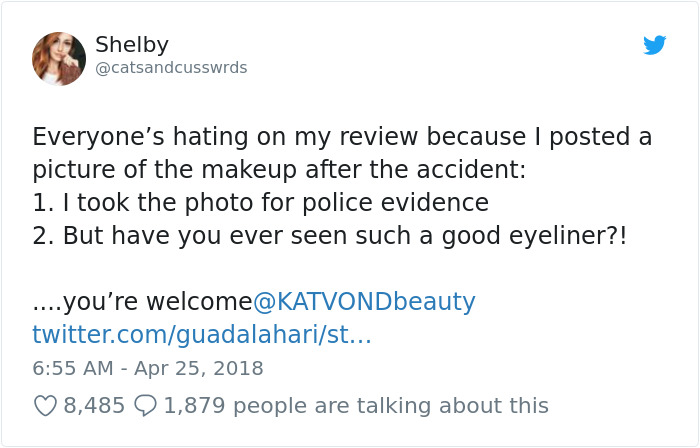
Task: Open Shelby's profile picture
Action: [x=59, y=58]
